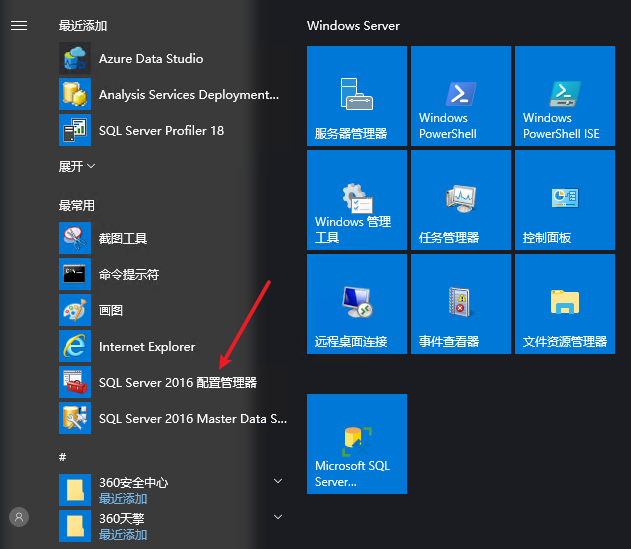
Task: Click the 截图工具 label
Action: click(123, 239)
